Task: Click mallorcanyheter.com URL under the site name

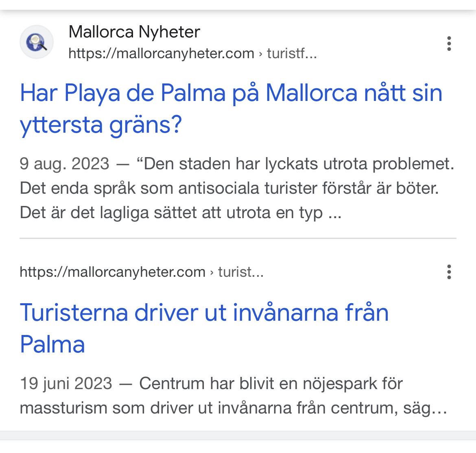Action: 161,53
